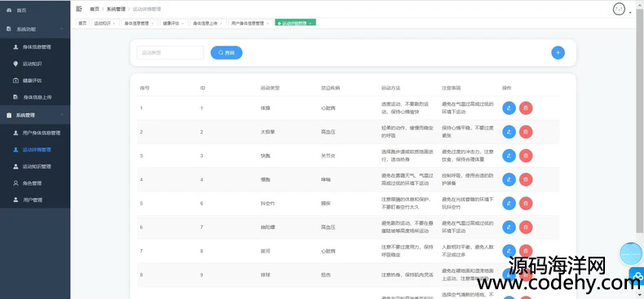
Task: Open 运动详情管理 in the sidebar
Action: pos(37,150)
